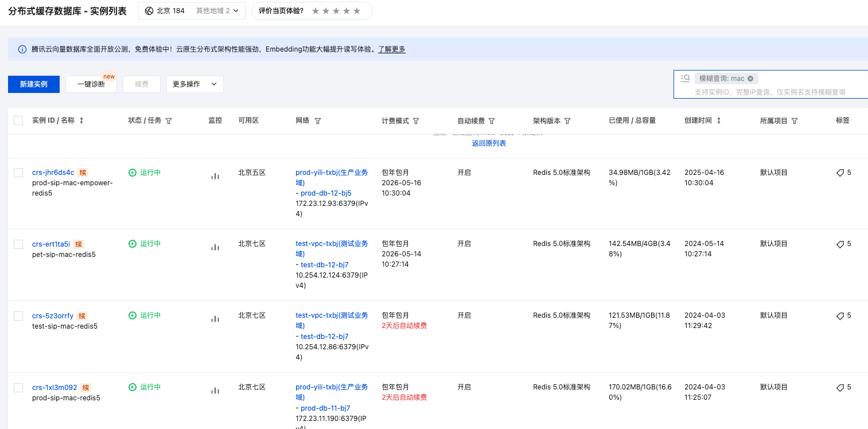Filter the 状态 / 任务 column
Viewport: 868px width, 429px height.
(169, 121)
